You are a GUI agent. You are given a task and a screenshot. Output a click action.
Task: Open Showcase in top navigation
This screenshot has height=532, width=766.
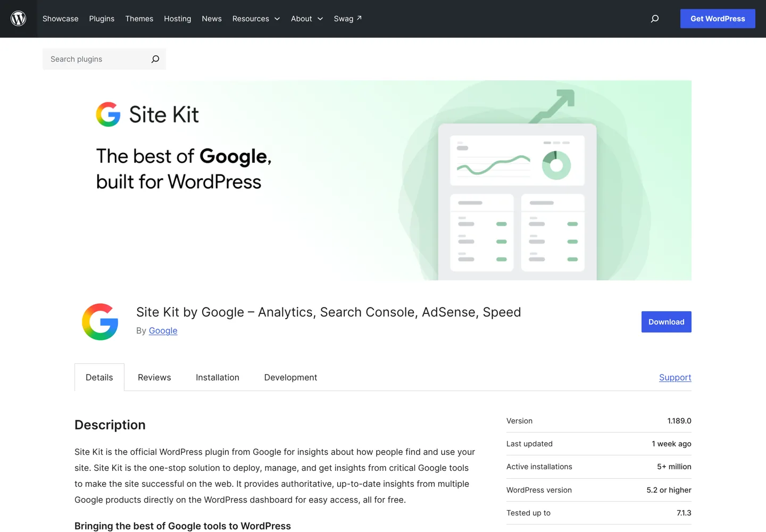pyautogui.click(x=61, y=19)
